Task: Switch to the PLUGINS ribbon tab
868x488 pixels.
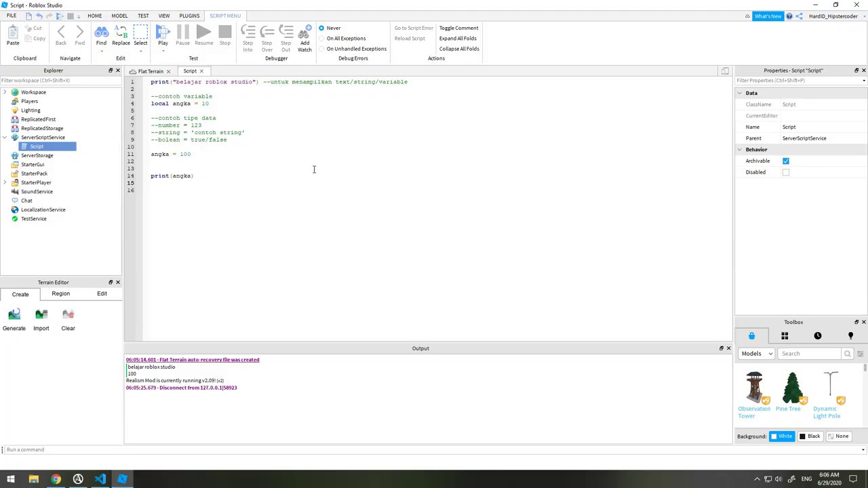Action: point(189,16)
